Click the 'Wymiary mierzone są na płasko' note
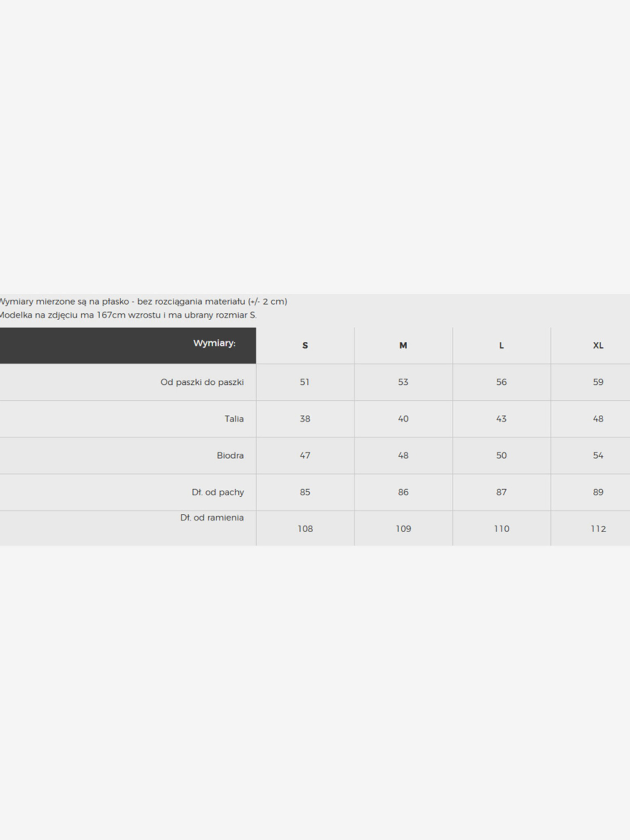The height and width of the screenshot is (840, 630). point(143,301)
